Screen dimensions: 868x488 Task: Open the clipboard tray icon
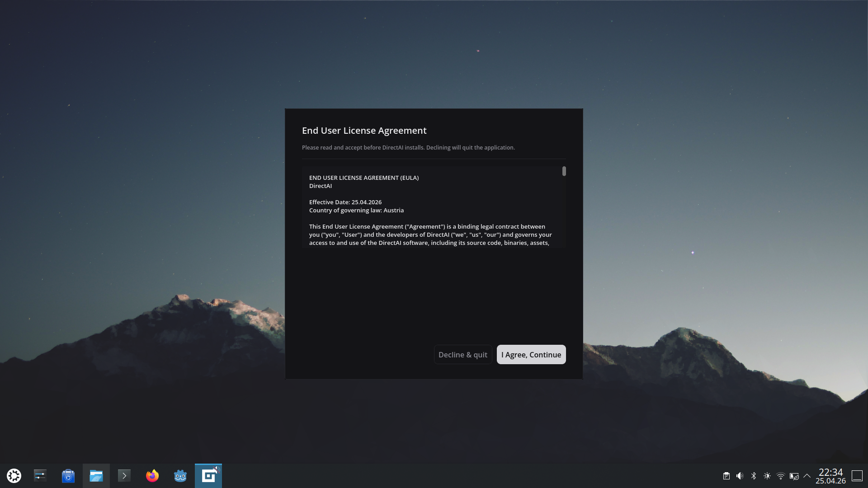(726, 476)
